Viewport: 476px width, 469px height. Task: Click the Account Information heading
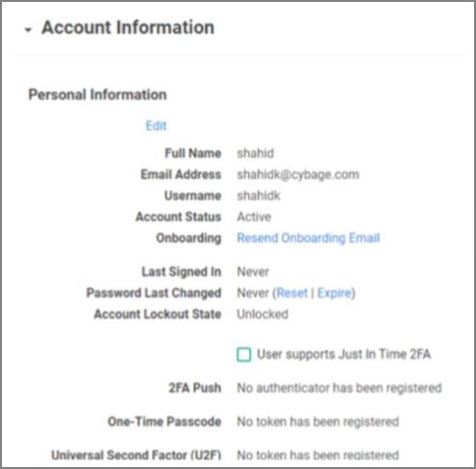point(128,27)
